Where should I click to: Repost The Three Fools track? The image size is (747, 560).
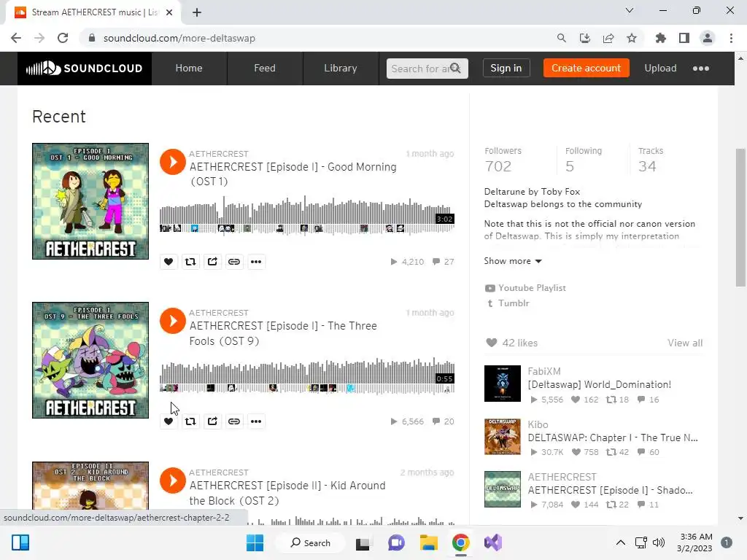[190, 421]
